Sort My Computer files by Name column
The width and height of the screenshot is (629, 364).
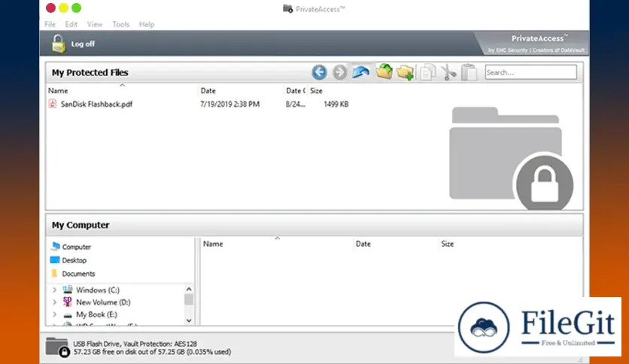pyautogui.click(x=213, y=244)
